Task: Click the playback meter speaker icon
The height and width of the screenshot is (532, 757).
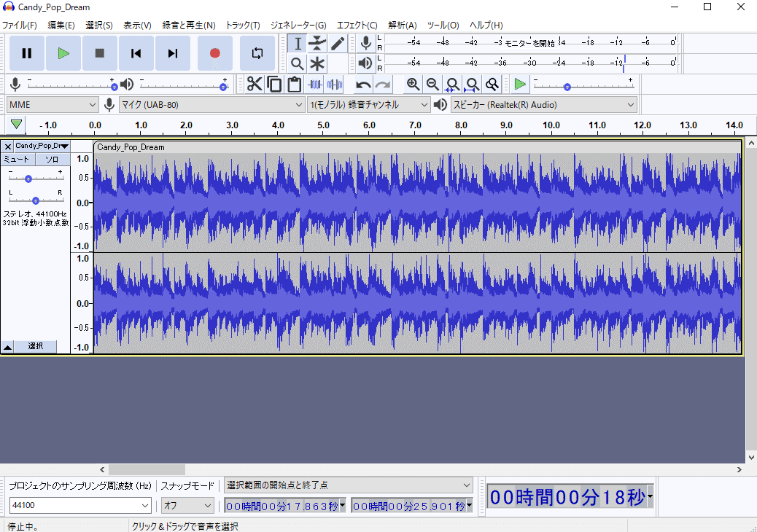Action: 365,63
